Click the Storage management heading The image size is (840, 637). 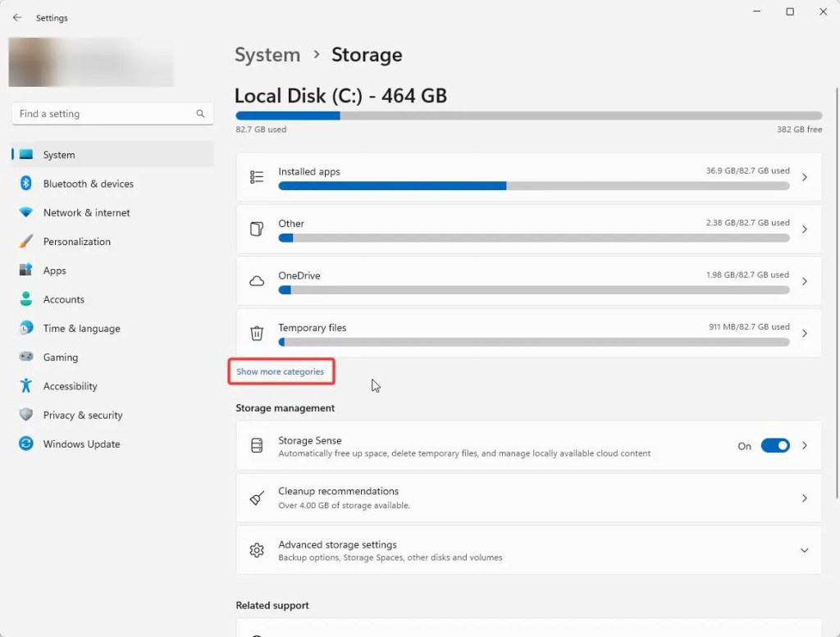click(285, 407)
